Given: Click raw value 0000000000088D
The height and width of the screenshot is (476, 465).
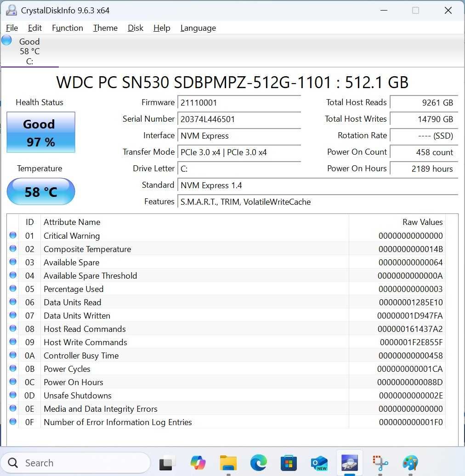Looking at the screenshot, I should coord(410,382).
